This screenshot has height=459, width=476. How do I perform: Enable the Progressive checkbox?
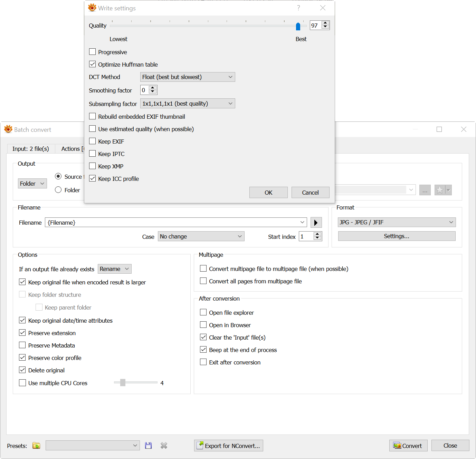pyautogui.click(x=93, y=52)
